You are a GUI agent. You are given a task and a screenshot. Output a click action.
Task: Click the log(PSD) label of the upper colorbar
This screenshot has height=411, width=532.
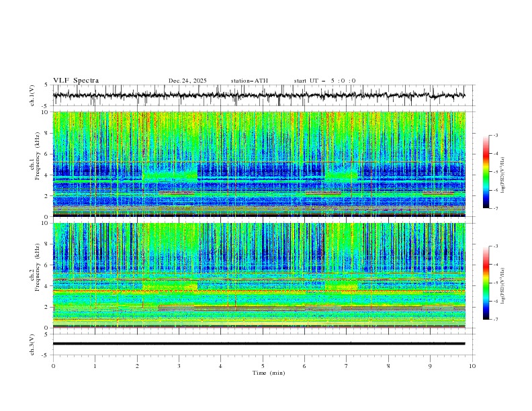pyautogui.click(x=503, y=175)
